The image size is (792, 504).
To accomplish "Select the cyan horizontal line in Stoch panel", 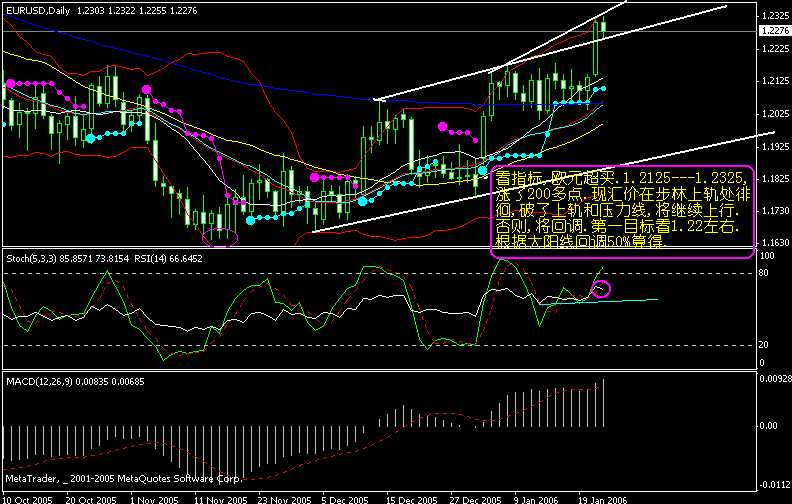I will click(x=599, y=301).
